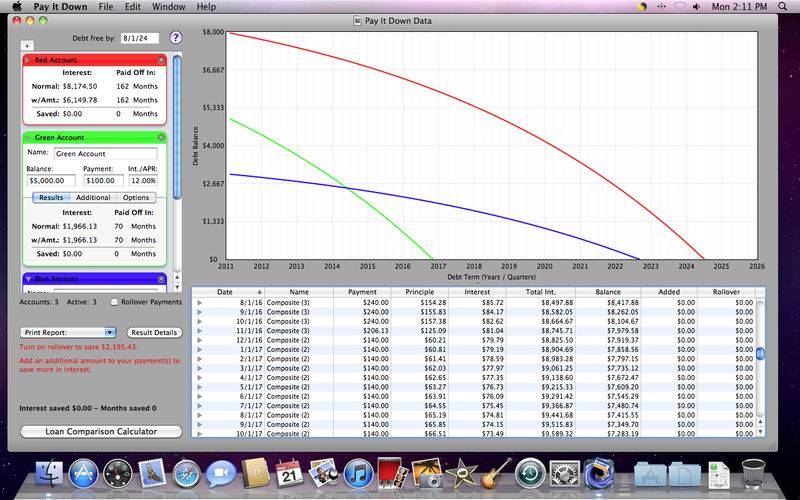Open the Window menu
800x500 pixels.
168,7
